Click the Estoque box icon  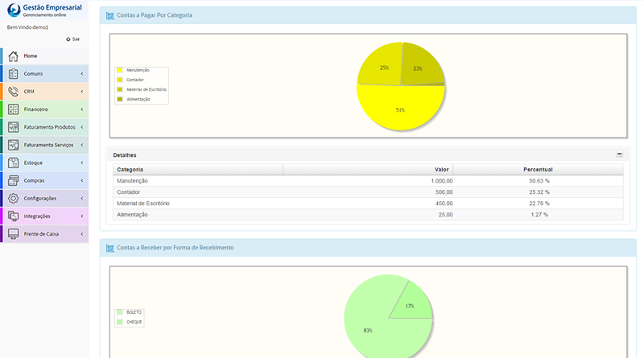(x=13, y=163)
